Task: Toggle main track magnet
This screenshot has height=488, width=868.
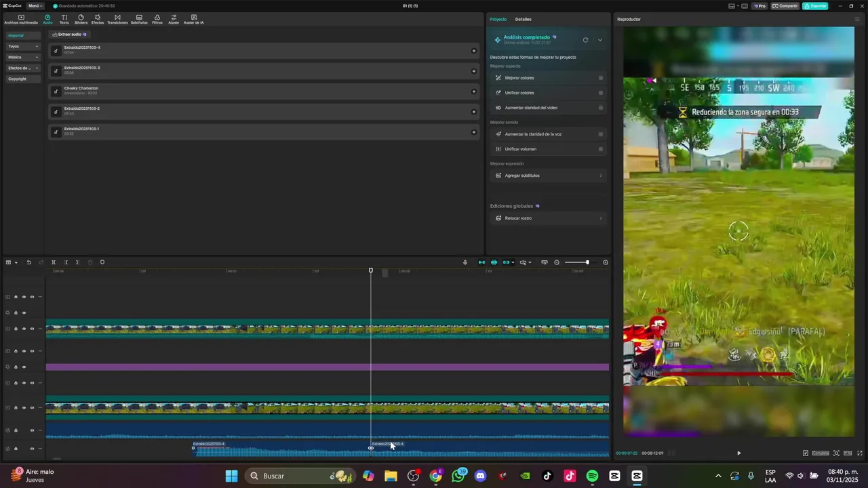Action: (x=481, y=262)
